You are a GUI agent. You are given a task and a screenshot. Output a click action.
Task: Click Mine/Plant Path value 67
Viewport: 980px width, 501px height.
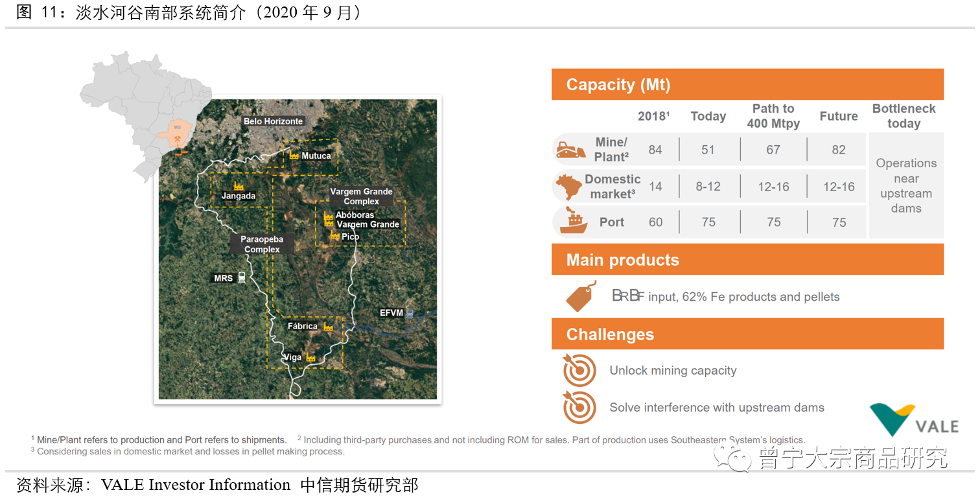pyautogui.click(x=773, y=150)
